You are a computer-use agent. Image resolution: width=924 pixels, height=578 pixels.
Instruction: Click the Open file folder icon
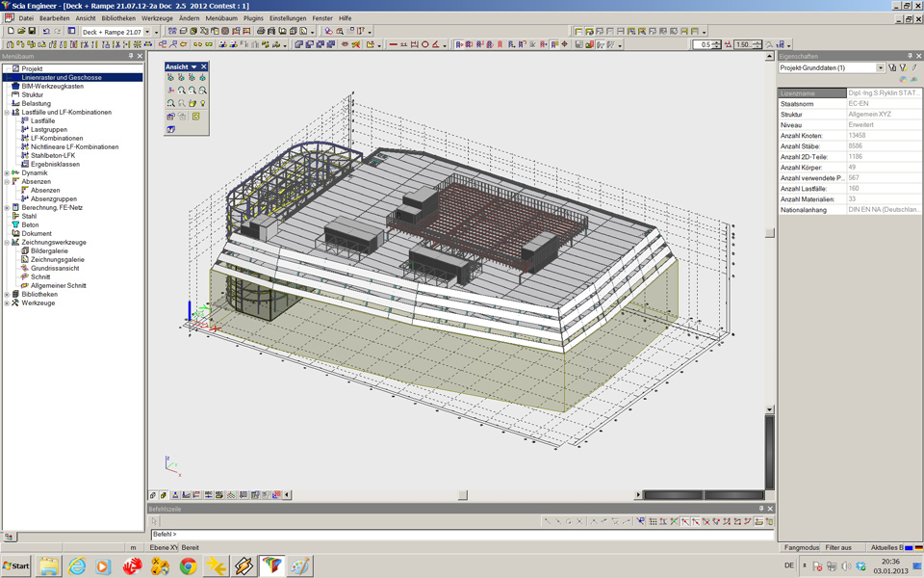(x=21, y=32)
